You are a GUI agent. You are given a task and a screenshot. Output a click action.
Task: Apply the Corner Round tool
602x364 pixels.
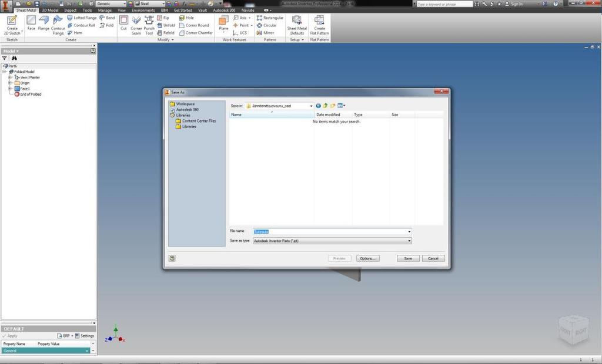point(194,25)
